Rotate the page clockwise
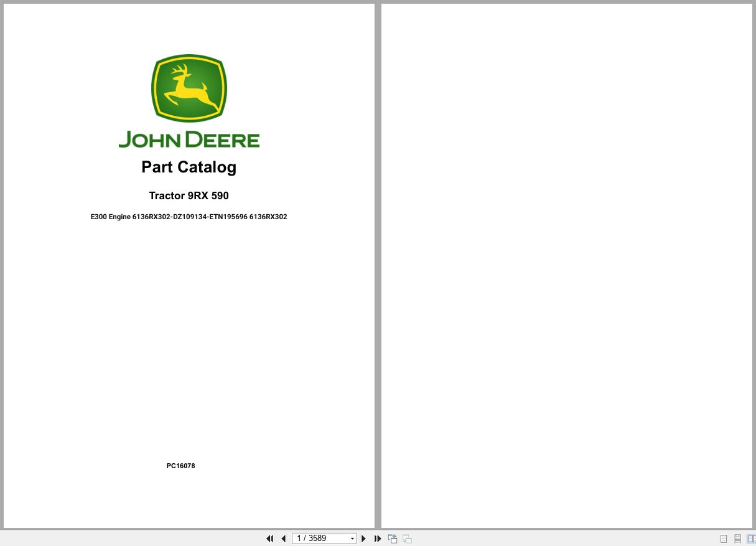Image resolution: width=756 pixels, height=546 pixels. pyautogui.click(x=407, y=539)
